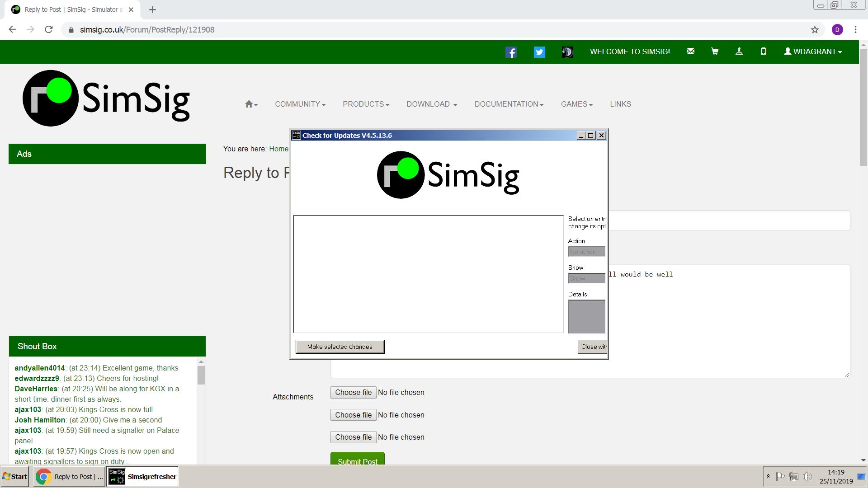Open the Action combo box in updater
The image size is (868, 488).
click(x=586, y=252)
